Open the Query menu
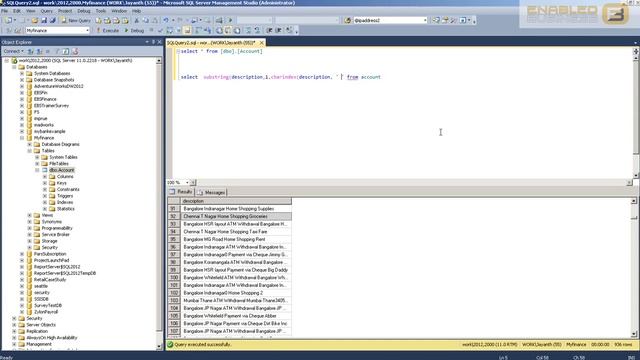This screenshot has width=640, height=360. [x=47, y=11]
